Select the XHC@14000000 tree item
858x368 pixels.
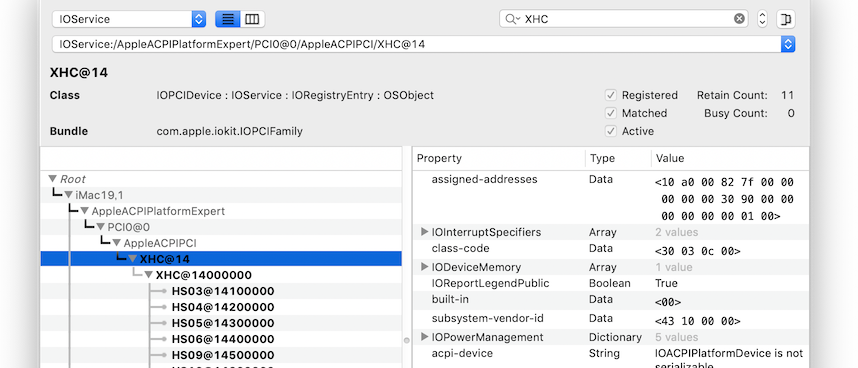(204, 275)
